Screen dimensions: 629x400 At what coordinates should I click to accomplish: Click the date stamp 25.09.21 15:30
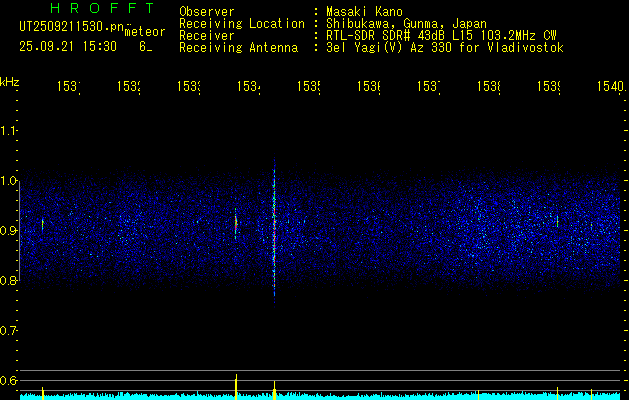click(x=68, y=47)
